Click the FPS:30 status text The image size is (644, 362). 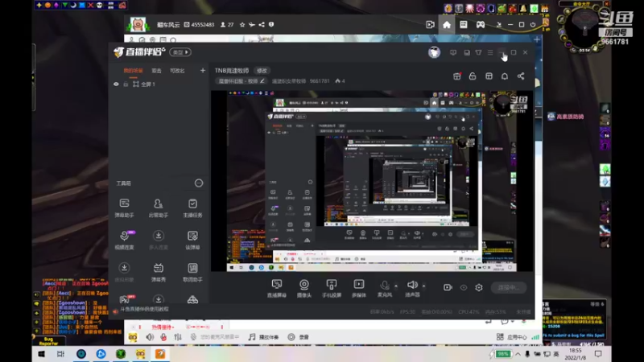click(x=407, y=312)
